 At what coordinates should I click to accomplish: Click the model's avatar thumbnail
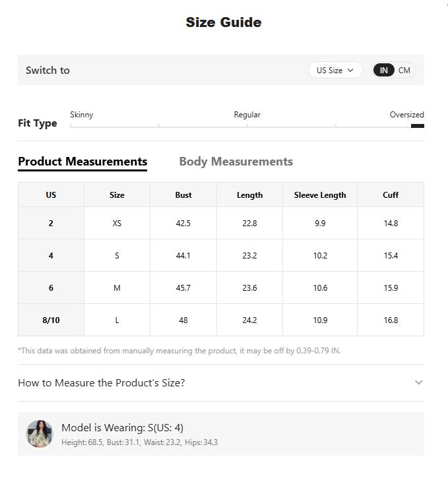(40, 434)
